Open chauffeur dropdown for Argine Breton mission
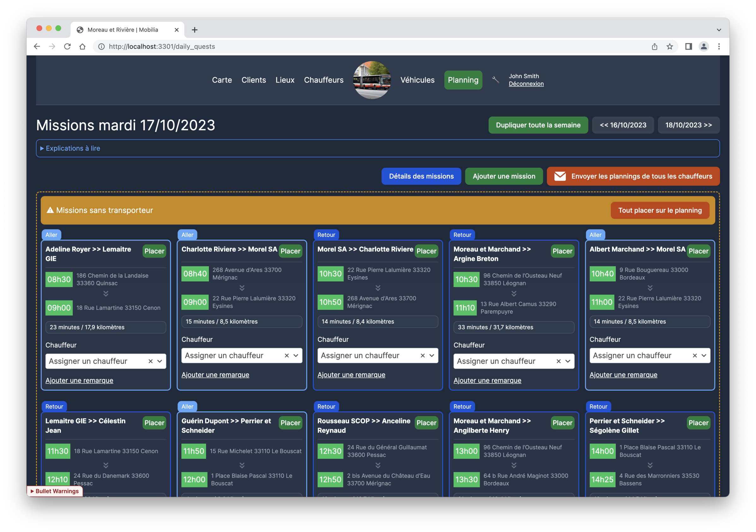 pos(568,361)
